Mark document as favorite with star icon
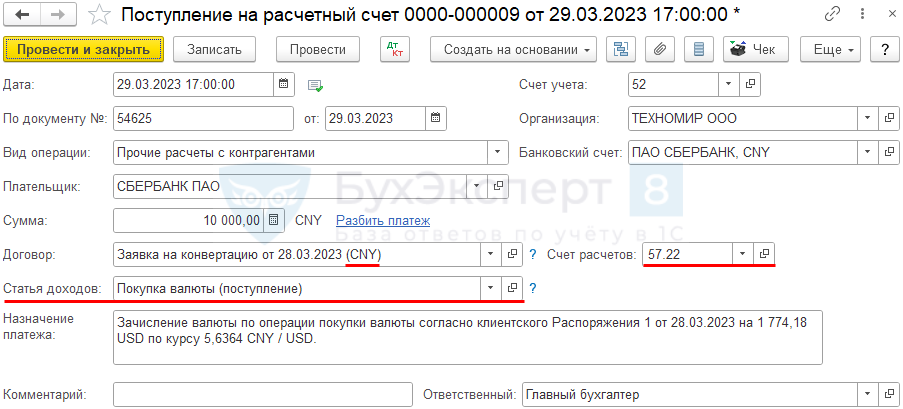 tap(99, 15)
